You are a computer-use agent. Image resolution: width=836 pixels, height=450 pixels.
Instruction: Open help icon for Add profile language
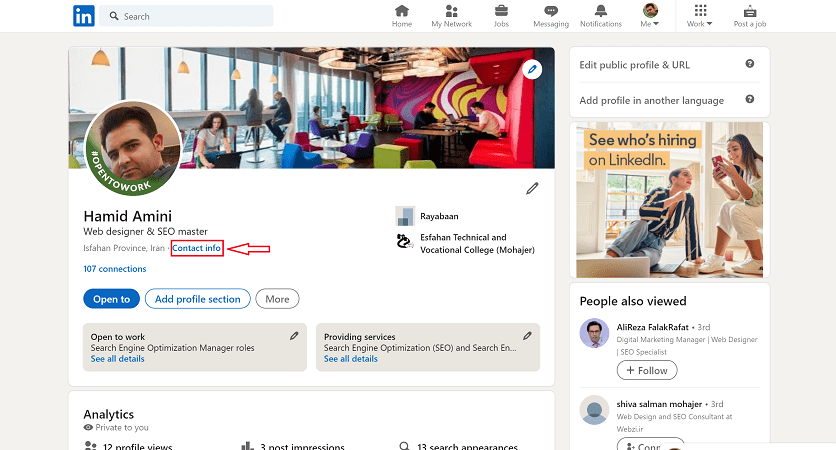(x=750, y=99)
